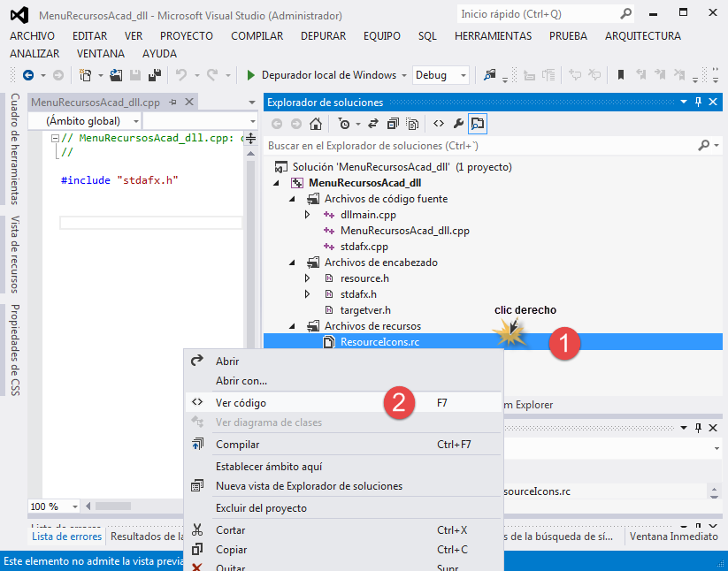Open the ARCHIVO menu
The height and width of the screenshot is (571, 728).
32,36
